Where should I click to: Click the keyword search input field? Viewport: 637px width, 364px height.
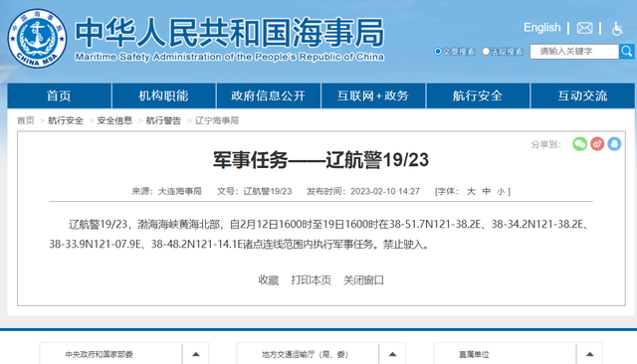click(574, 52)
